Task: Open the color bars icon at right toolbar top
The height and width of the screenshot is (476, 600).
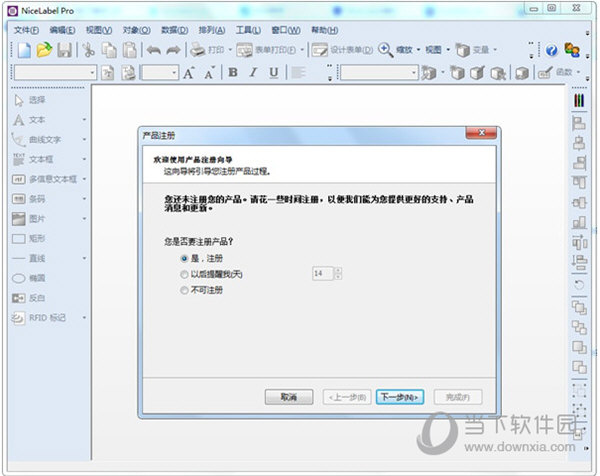Action: coord(579,101)
